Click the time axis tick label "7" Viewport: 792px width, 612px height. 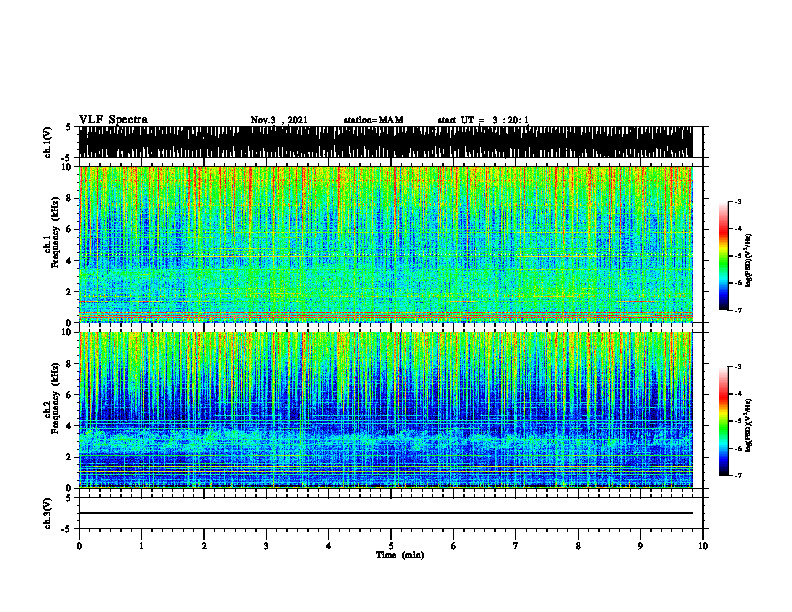tap(516, 546)
